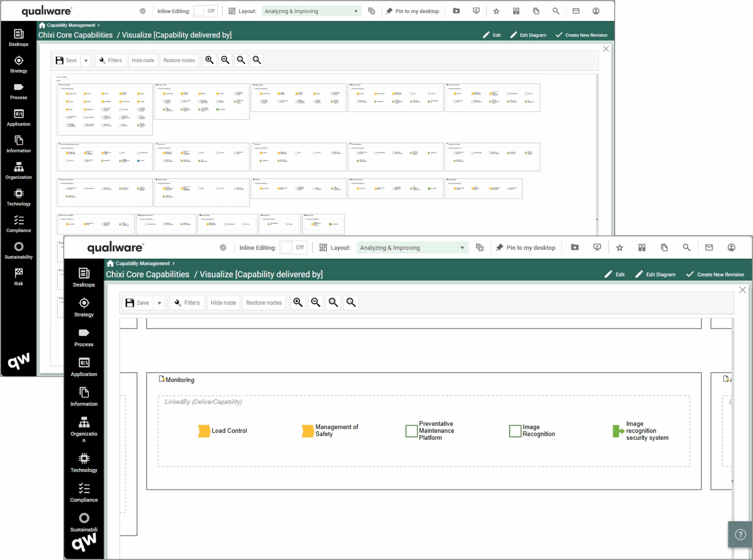This screenshot has height=560, width=753.
Task: Click Edit in back window title bar
Action: pos(492,35)
